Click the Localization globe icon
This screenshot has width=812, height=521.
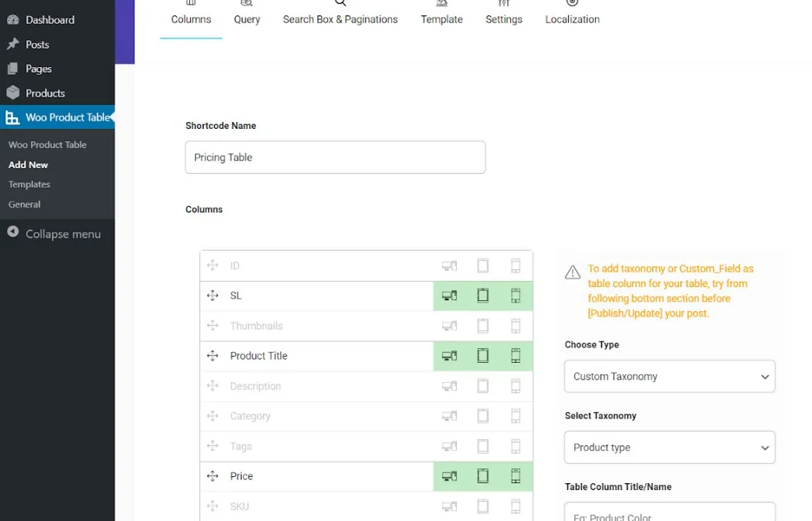point(572,5)
